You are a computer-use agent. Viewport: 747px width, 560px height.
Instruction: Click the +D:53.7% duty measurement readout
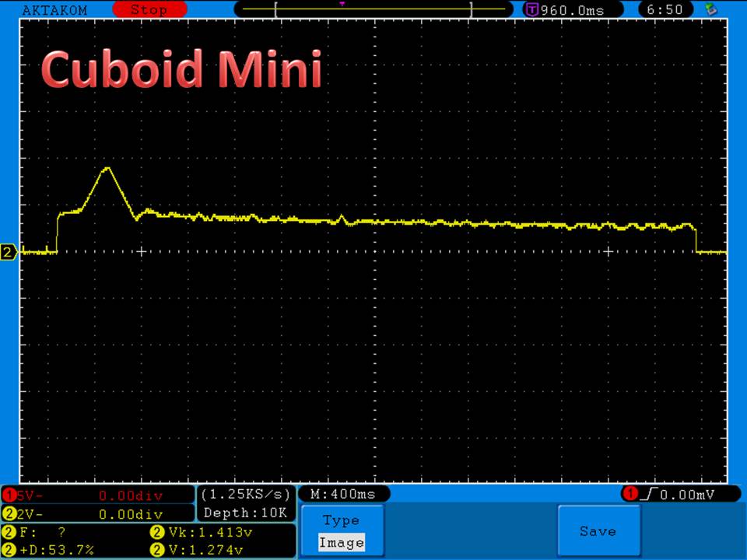pyautogui.click(x=54, y=550)
